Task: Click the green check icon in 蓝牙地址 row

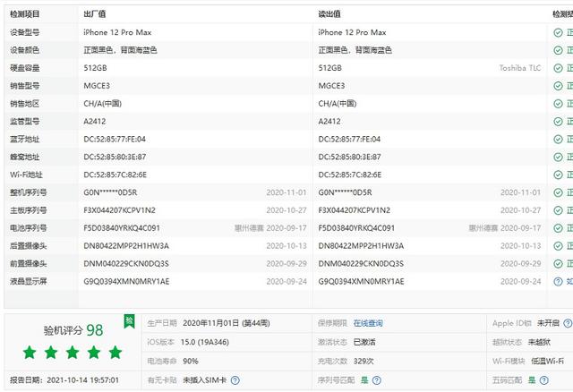Action: click(558, 140)
